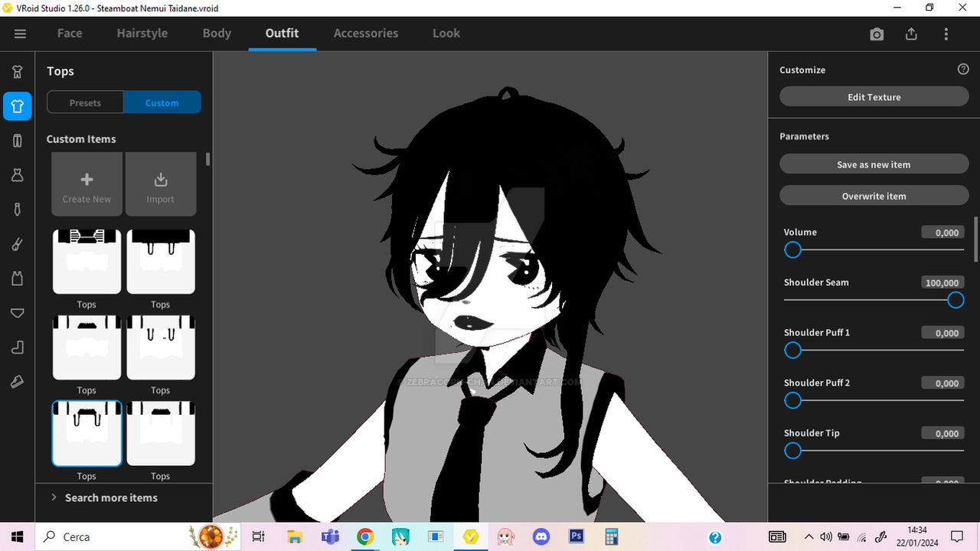Open Microsoft Teams from taskbar

tap(330, 536)
